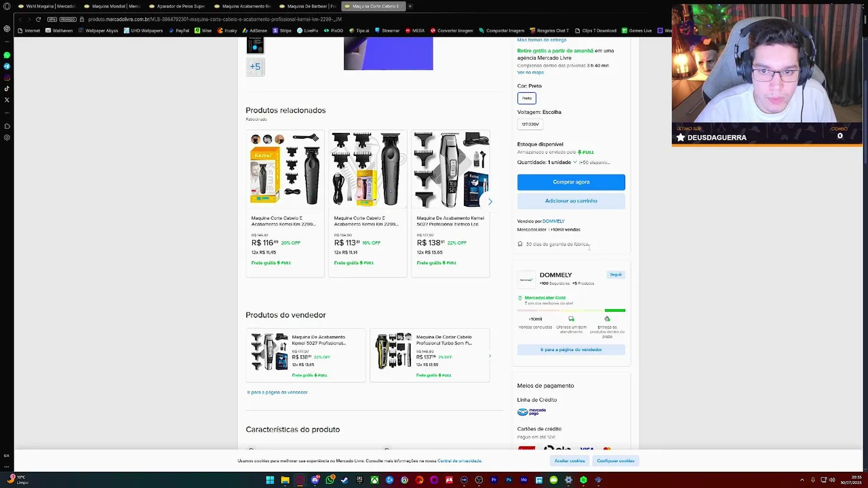Click Seguir button for DOMMELY seller
The width and height of the screenshot is (868, 488).
pyautogui.click(x=616, y=274)
